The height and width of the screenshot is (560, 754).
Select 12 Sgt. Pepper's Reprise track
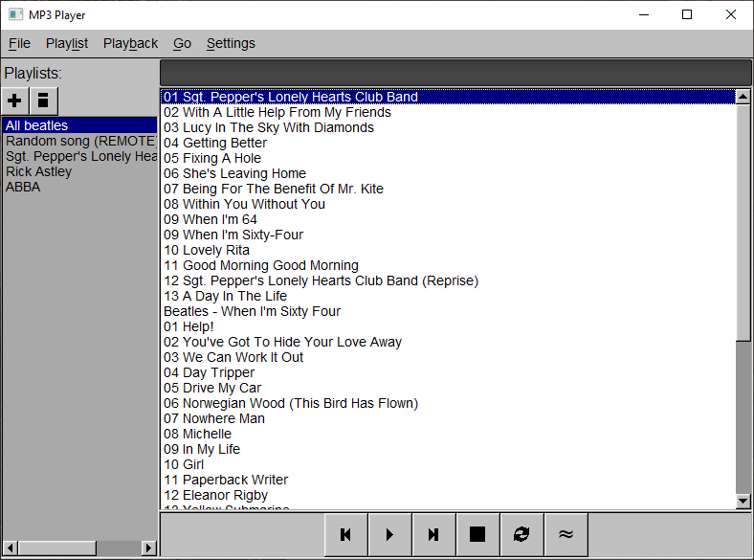point(448,281)
